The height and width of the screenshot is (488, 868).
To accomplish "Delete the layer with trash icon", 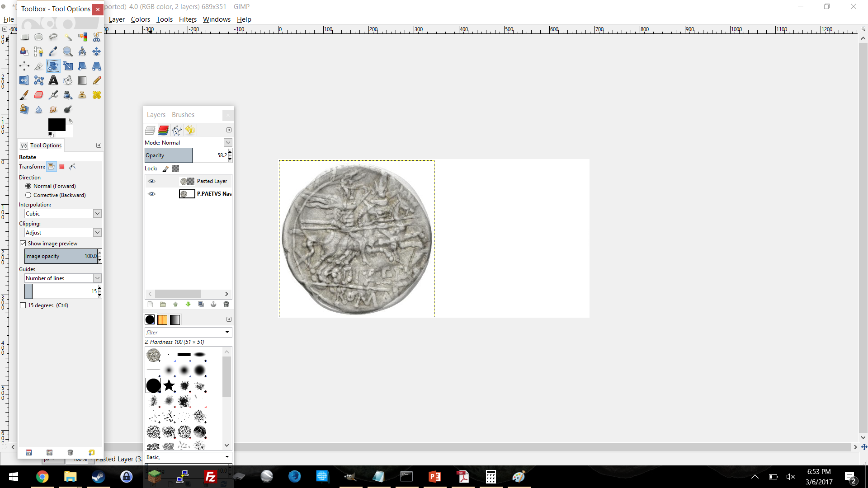I will [x=226, y=305].
